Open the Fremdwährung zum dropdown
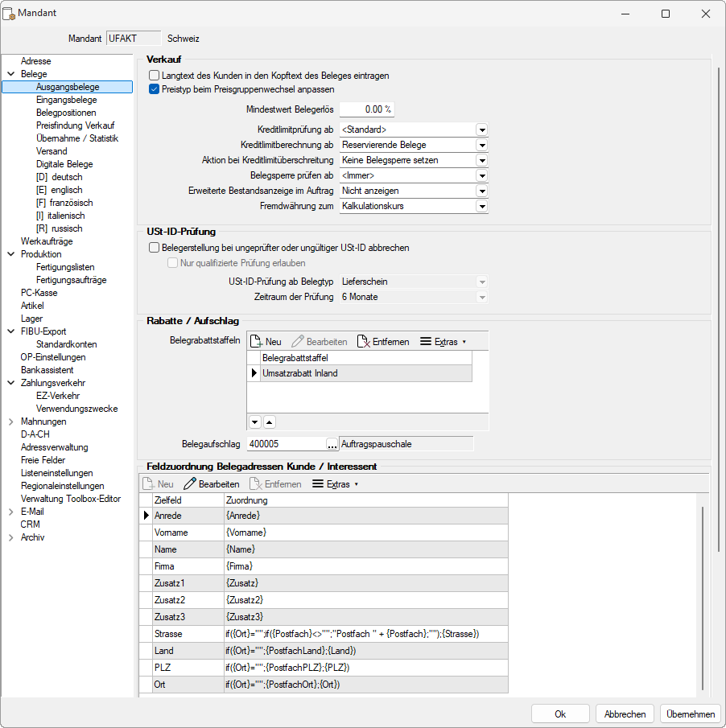This screenshot has height=728, width=726. [x=481, y=207]
